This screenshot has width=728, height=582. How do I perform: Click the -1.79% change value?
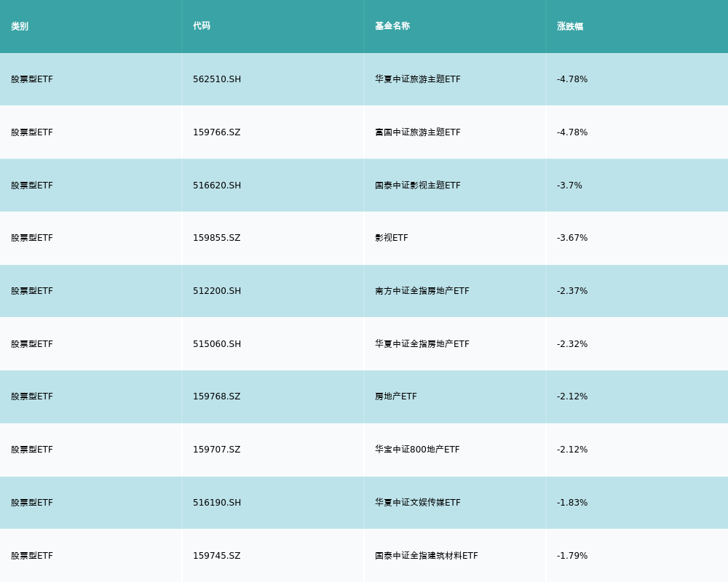pyautogui.click(x=572, y=556)
